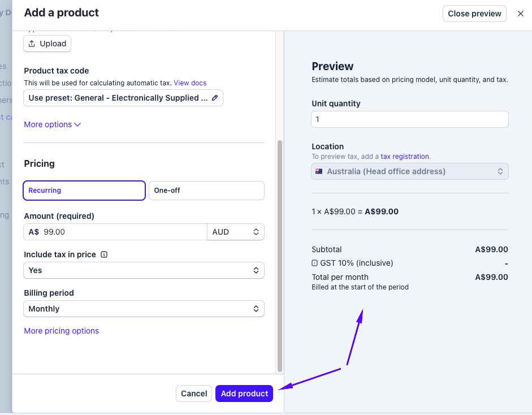The image size is (532, 415).
Task: Click More pricing options link
Action: tap(61, 331)
